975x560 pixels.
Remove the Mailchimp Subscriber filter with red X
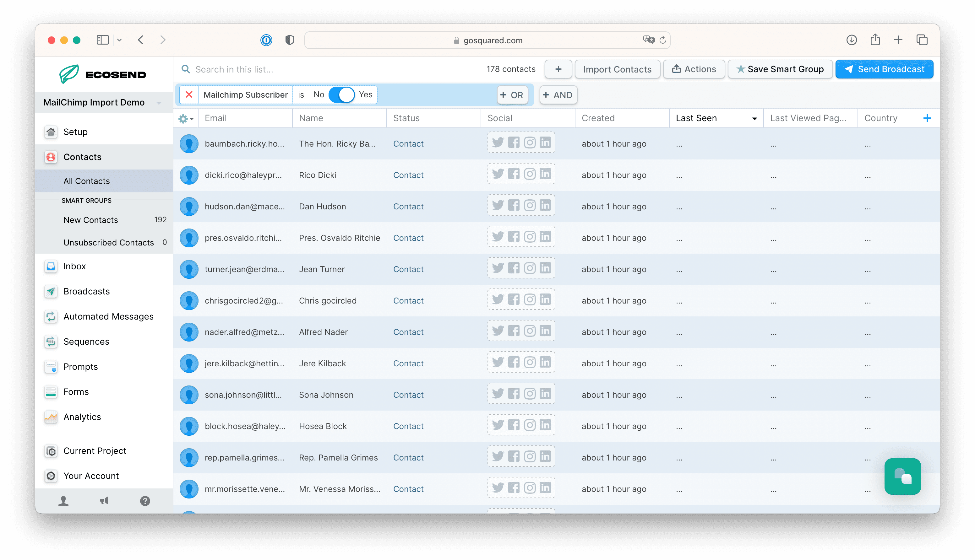189,94
